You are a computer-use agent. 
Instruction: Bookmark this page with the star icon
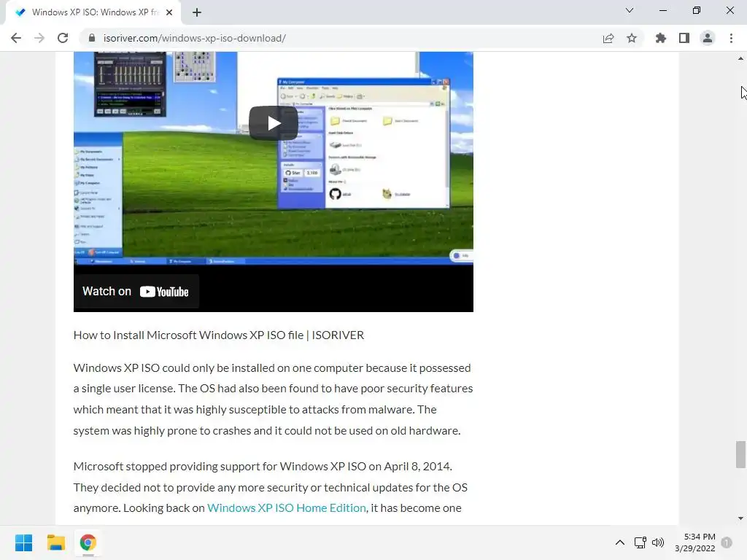[632, 38]
